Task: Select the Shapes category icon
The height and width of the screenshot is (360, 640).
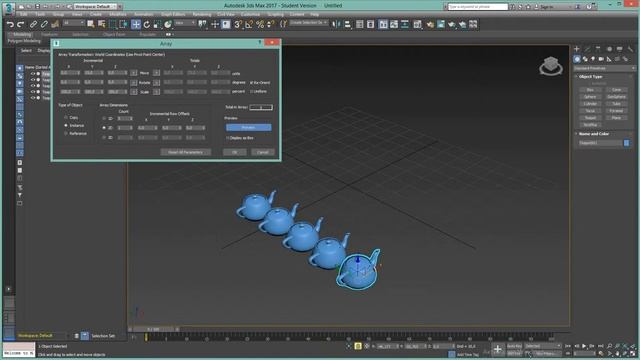Action: pyautogui.click(x=585, y=59)
